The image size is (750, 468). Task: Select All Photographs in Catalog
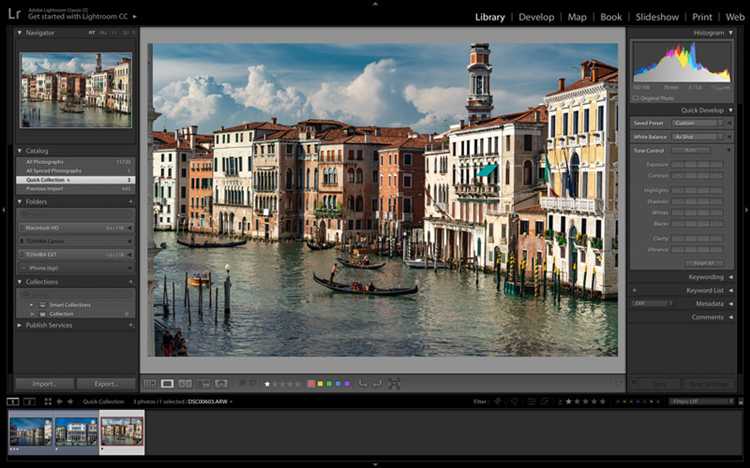76,162
